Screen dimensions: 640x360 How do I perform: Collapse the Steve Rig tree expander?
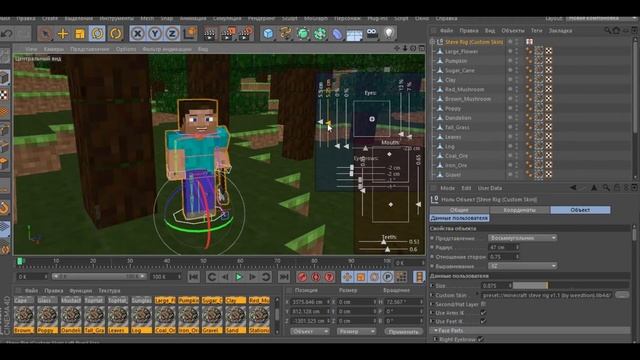pos(433,42)
